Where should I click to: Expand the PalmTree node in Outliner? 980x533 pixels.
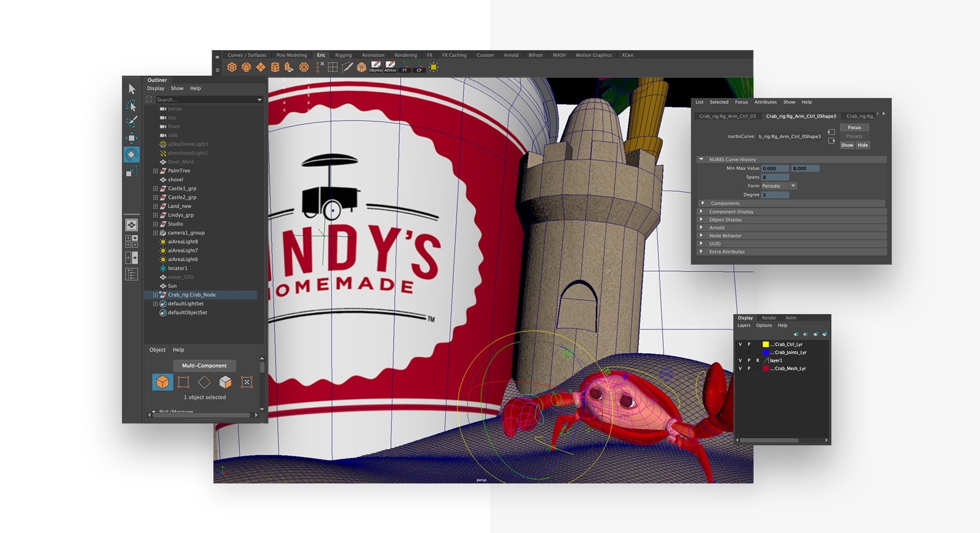pyautogui.click(x=155, y=171)
